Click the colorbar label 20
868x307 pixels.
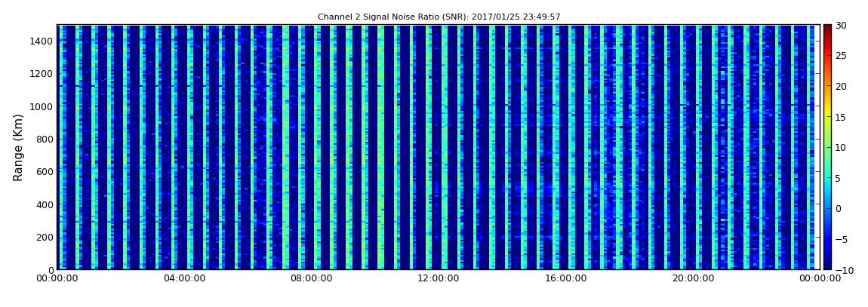pyautogui.click(x=841, y=86)
